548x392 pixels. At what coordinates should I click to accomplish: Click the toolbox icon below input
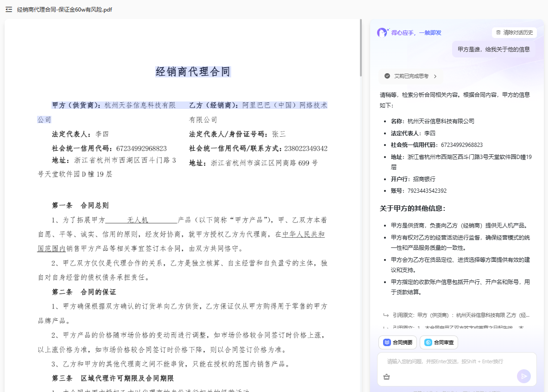[x=386, y=377]
